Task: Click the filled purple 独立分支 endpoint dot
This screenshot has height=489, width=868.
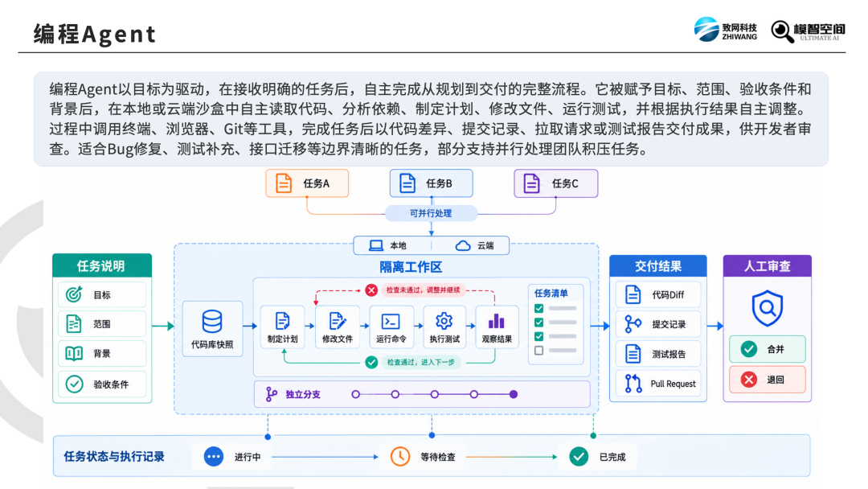Action: 514,394
